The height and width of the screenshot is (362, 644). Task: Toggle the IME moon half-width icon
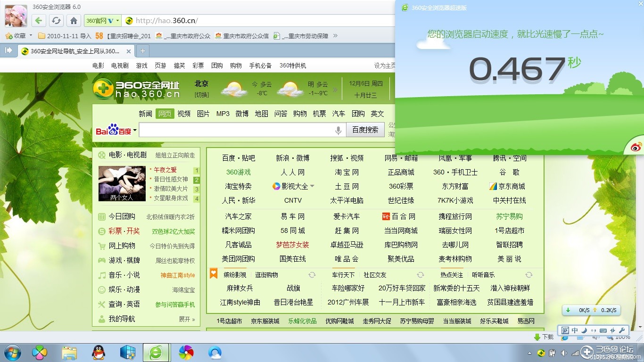click(x=584, y=330)
